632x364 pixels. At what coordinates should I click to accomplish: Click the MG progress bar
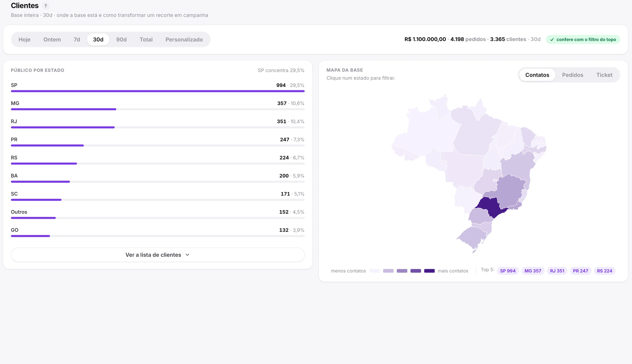[158, 109]
